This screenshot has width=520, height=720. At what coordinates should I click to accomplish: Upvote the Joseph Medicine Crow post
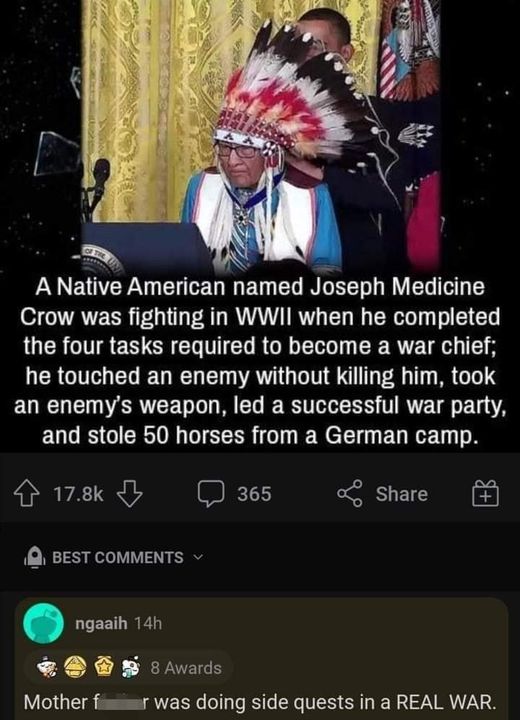(28, 494)
